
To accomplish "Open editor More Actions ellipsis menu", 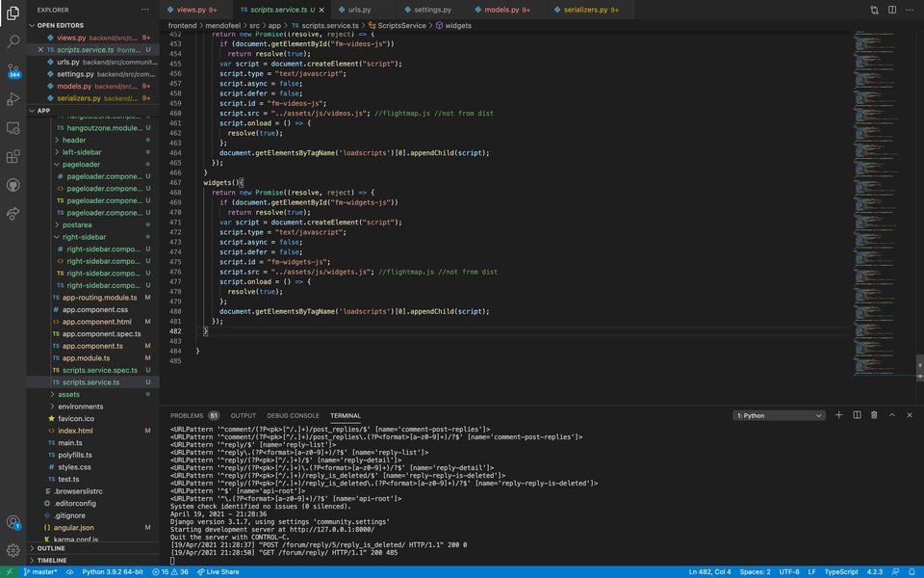I will coord(910,10).
